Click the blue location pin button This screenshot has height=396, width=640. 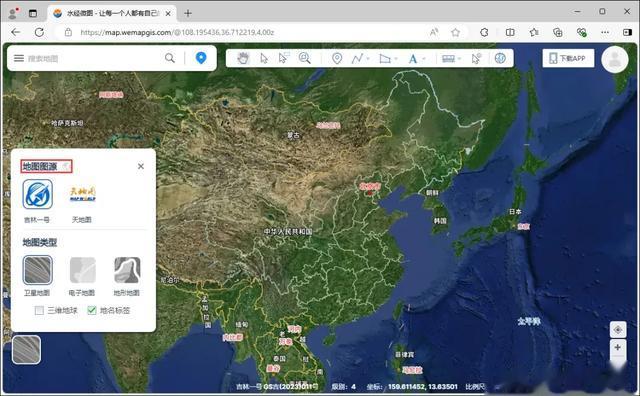[x=201, y=58]
